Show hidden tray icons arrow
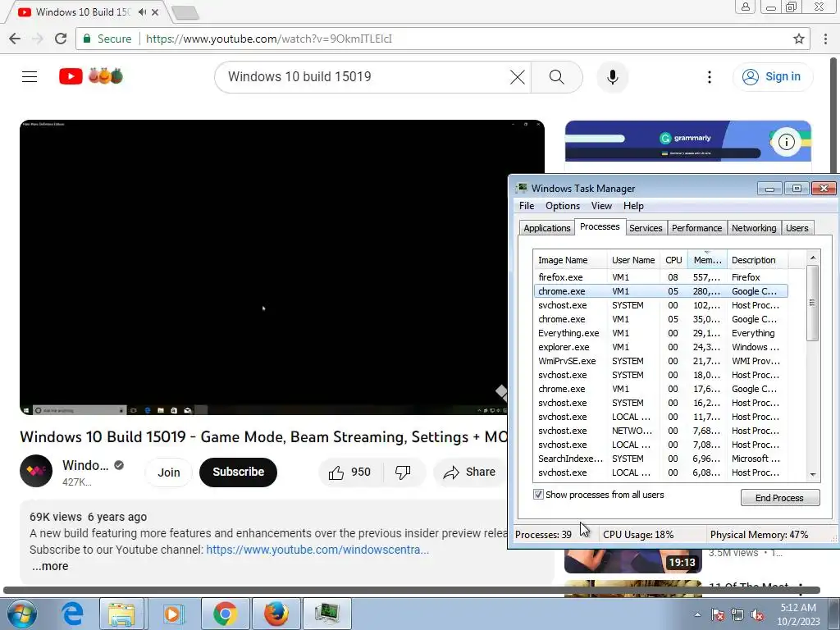This screenshot has width=840, height=630. tap(697, 614)
